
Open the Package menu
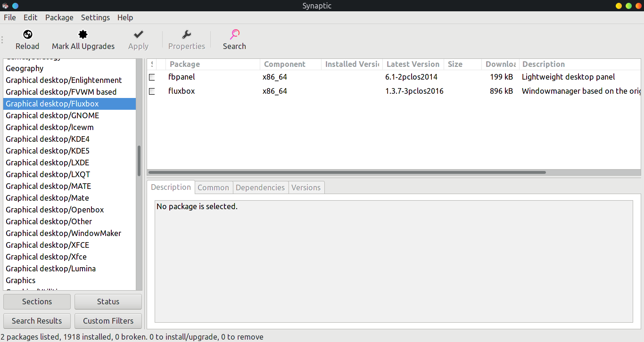click(x=59, y=17)
